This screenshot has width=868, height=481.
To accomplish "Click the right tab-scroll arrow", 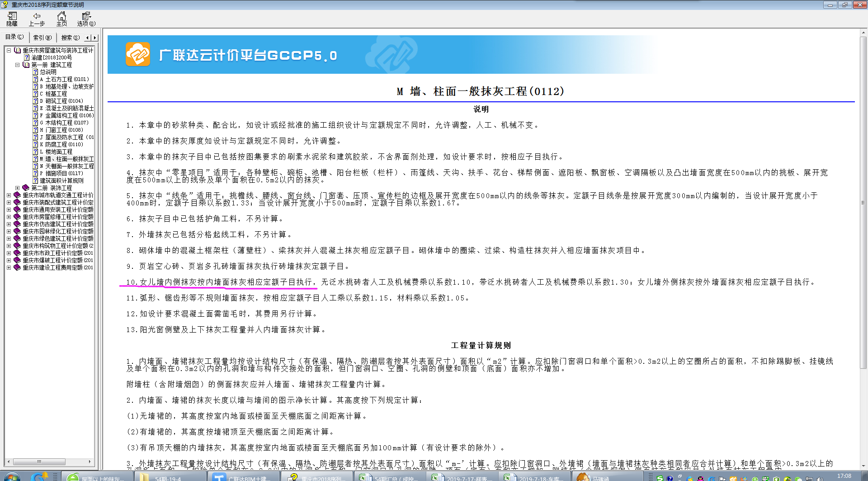I will click(x=94, y=38).
